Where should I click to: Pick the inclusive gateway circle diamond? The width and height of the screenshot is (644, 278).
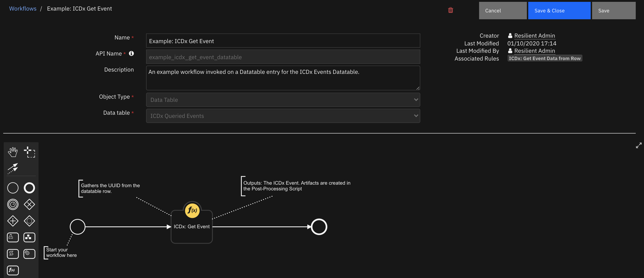[29, 221]
